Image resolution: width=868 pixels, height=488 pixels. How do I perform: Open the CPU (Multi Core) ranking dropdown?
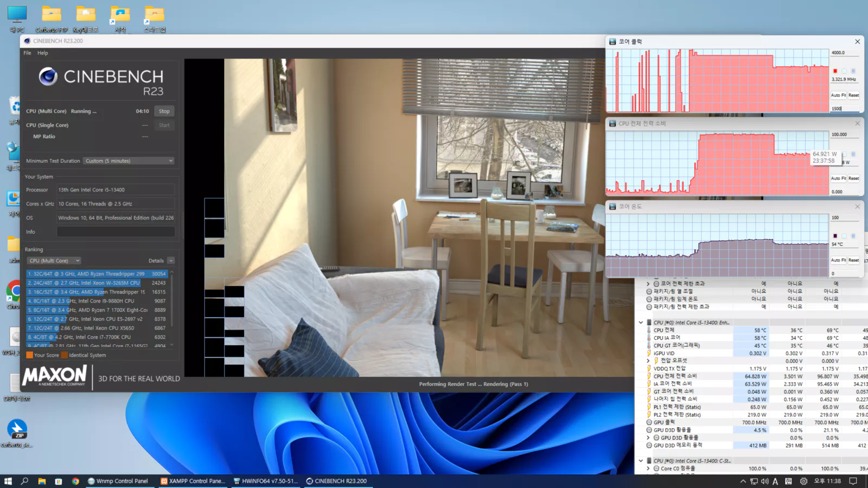54,261
